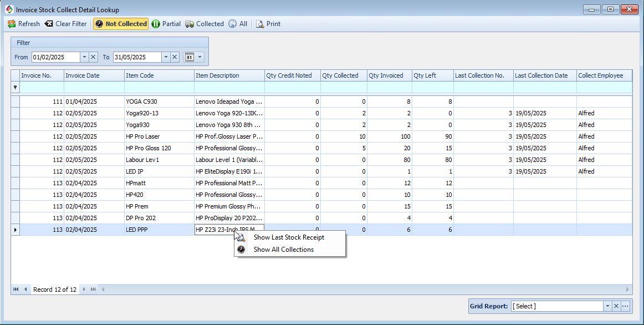Toggle the Partial filter button
Viewport: 644px width, 325px height.
click(x=166, y=24)
